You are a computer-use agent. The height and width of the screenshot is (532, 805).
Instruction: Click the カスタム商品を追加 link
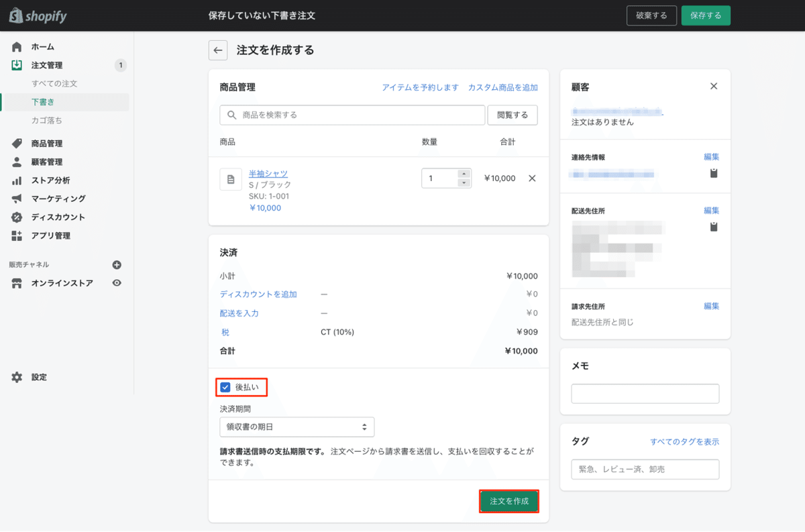point(503,87)
